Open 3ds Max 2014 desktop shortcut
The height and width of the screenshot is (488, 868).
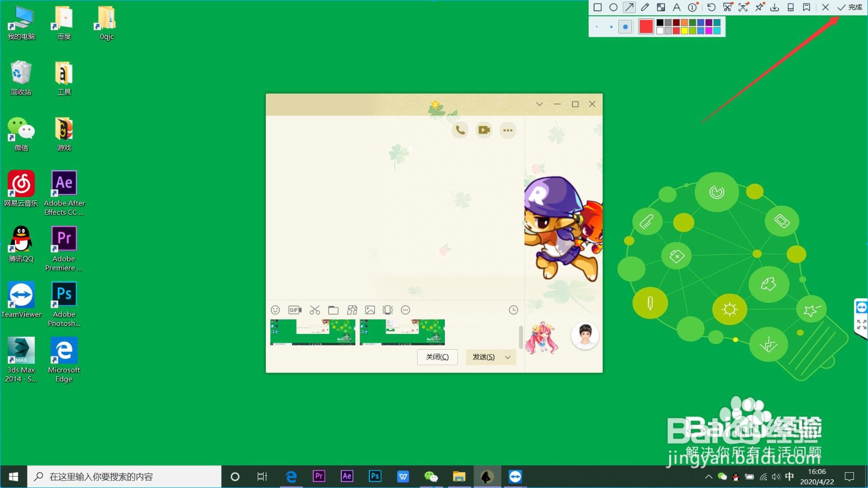point(21,360)
